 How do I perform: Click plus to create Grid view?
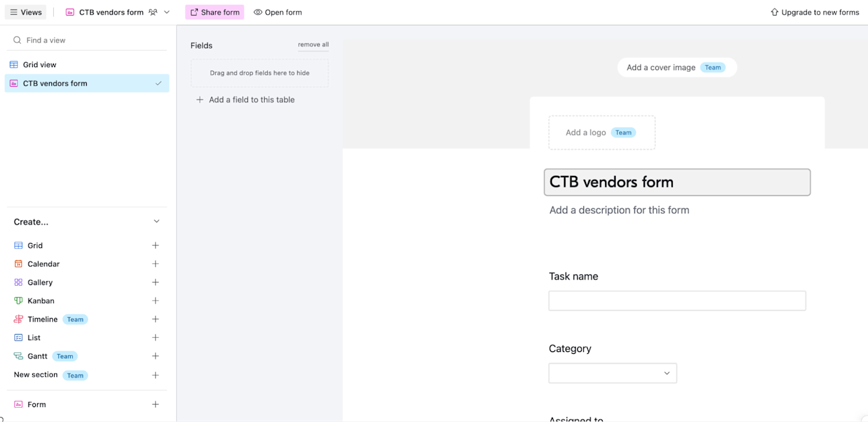(156, 245)
